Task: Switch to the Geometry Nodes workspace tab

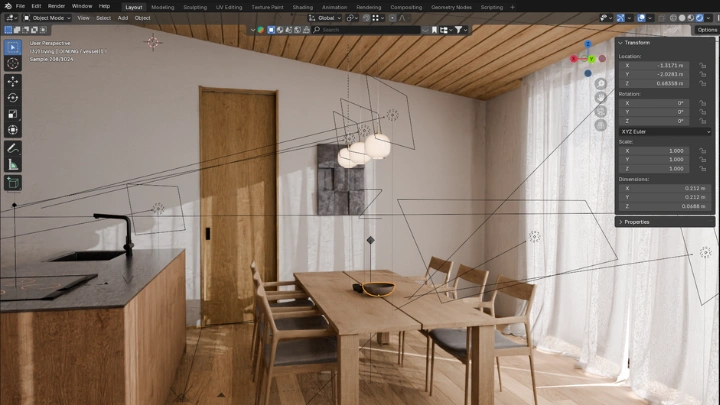Action: point(451,7)
